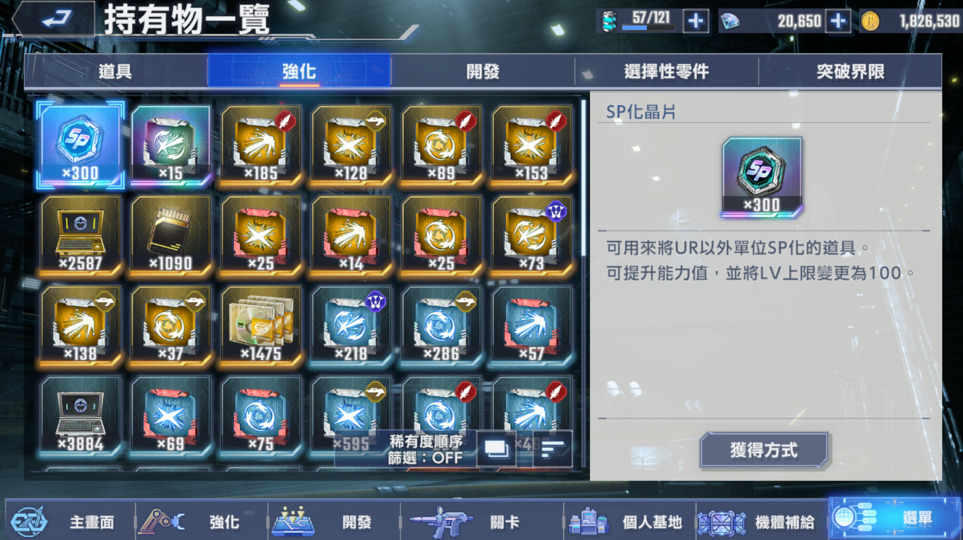Toggle the stacked view display icon

[496, 449]
